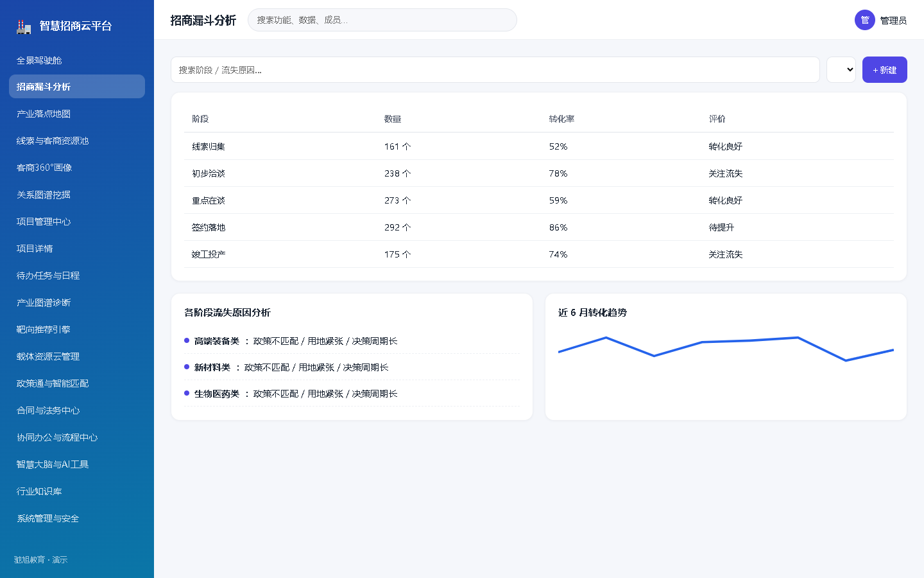Focus the top search box 搜索功能、数据、成员
This screenshot has height=578, width=924.
pos(382,20)
